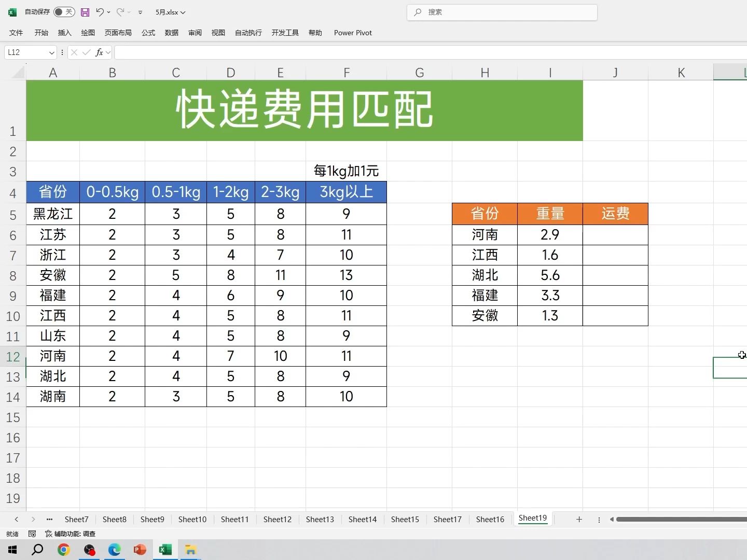Open PowerPoint from taskbar
Viewport: 747px width, 560px height.
pos(140,550)
